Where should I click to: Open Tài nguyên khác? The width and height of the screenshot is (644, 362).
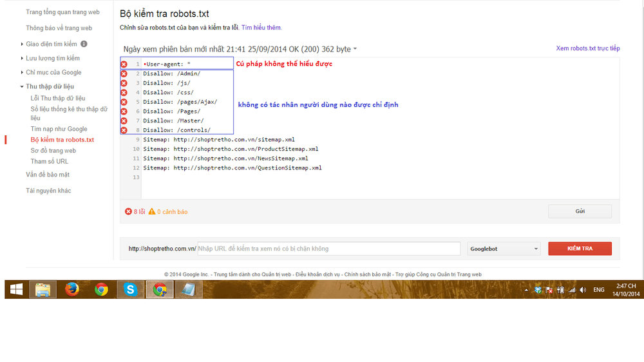[48, 191]
